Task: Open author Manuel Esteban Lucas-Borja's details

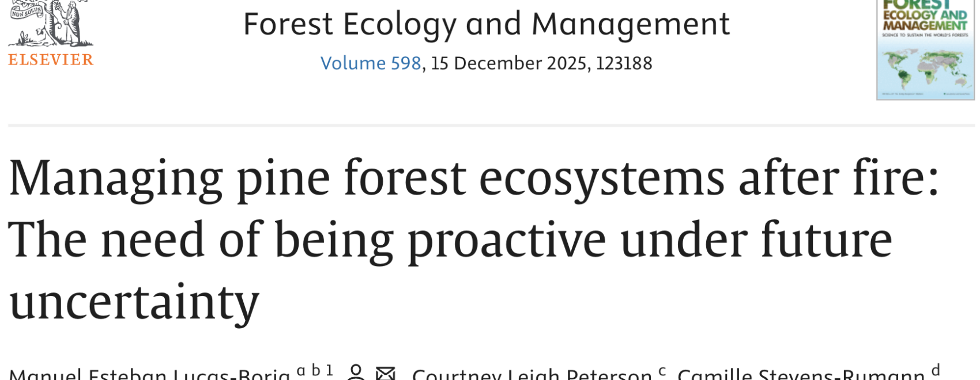Action: 150,374
